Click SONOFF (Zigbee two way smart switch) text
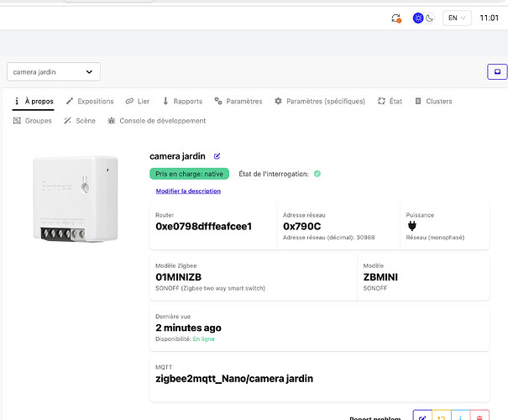Image resolution: width=508 pixels, height=420 pixels. (210, 288)
